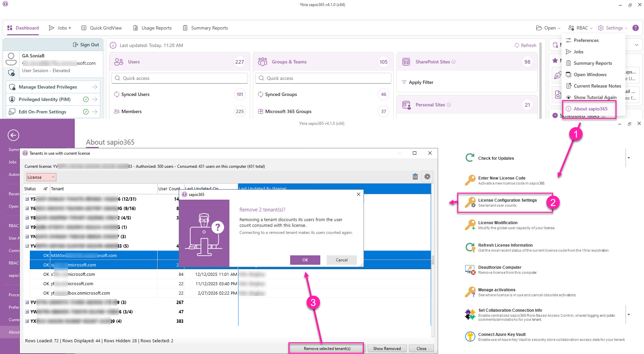Expand the dropdown arrow beside Check for Updates

(629, 158)
